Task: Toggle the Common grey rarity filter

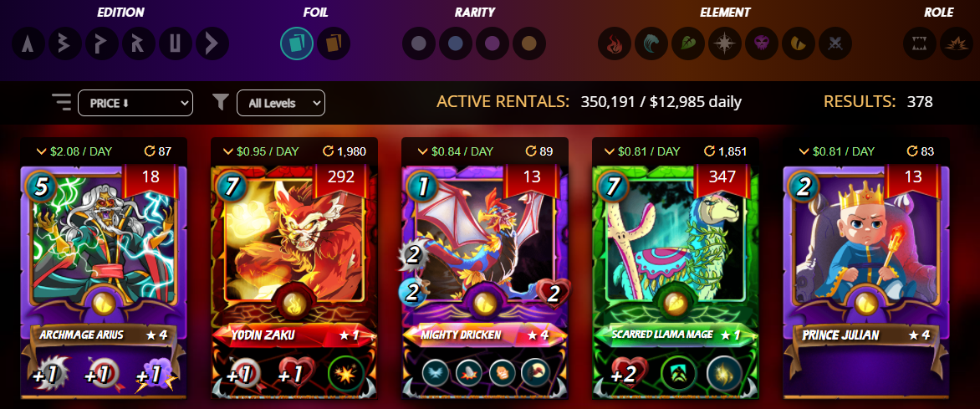Action: (419, 43)
